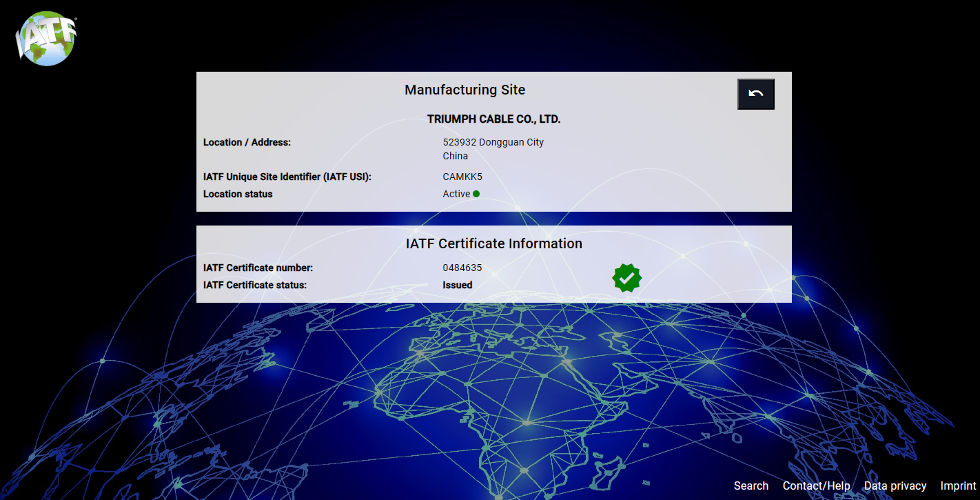Click the Issued certificate status text

click(457, 285)
